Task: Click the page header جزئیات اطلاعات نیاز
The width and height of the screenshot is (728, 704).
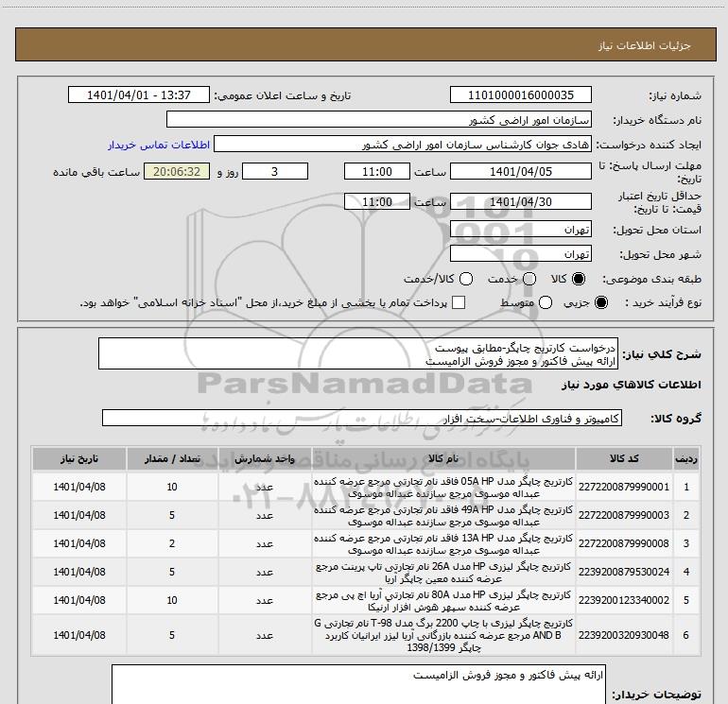Action: pyautogui.click(x=644, y=45)
